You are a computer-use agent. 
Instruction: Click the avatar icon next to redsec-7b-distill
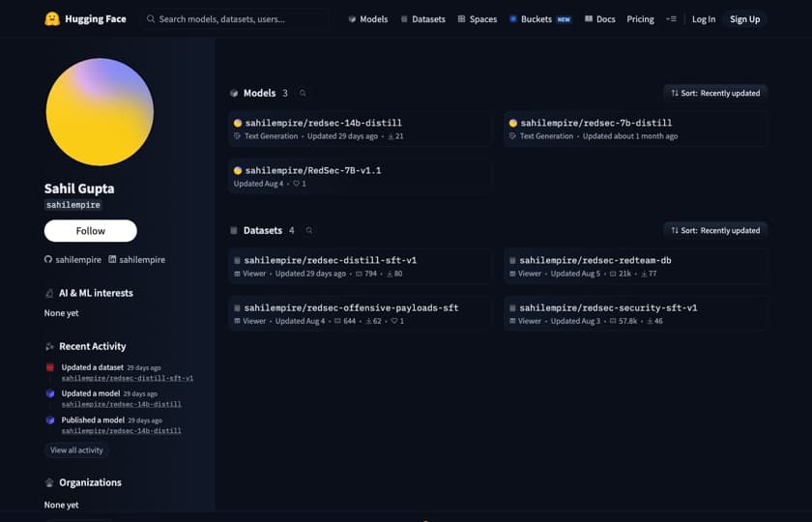(513, 124)
